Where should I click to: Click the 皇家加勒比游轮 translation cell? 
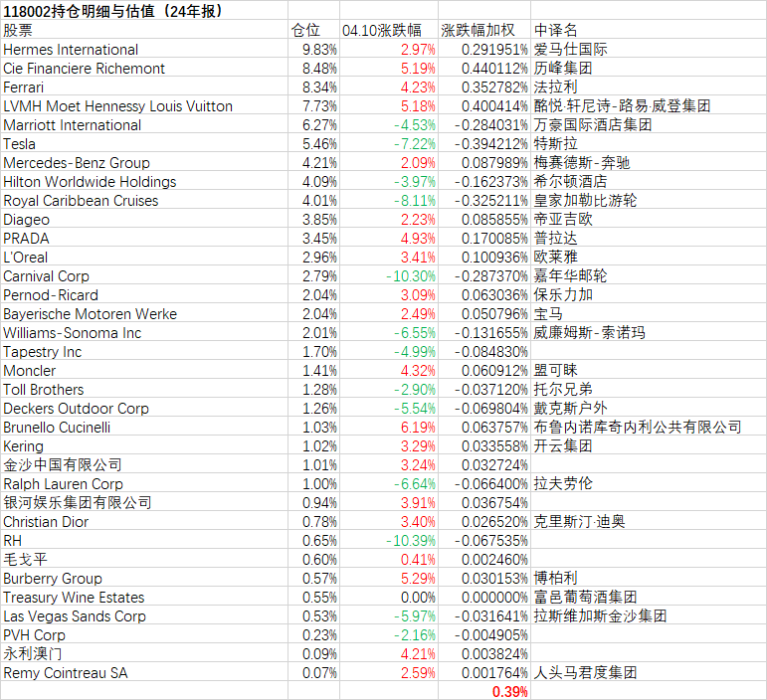[649, 200]
